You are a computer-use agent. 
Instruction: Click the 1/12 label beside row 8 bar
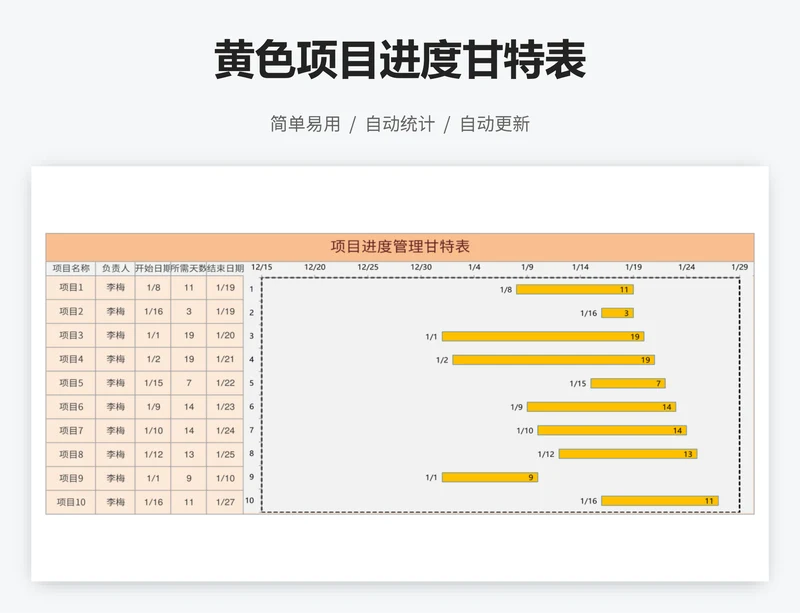pyautogui.click(x=546, y=454)
